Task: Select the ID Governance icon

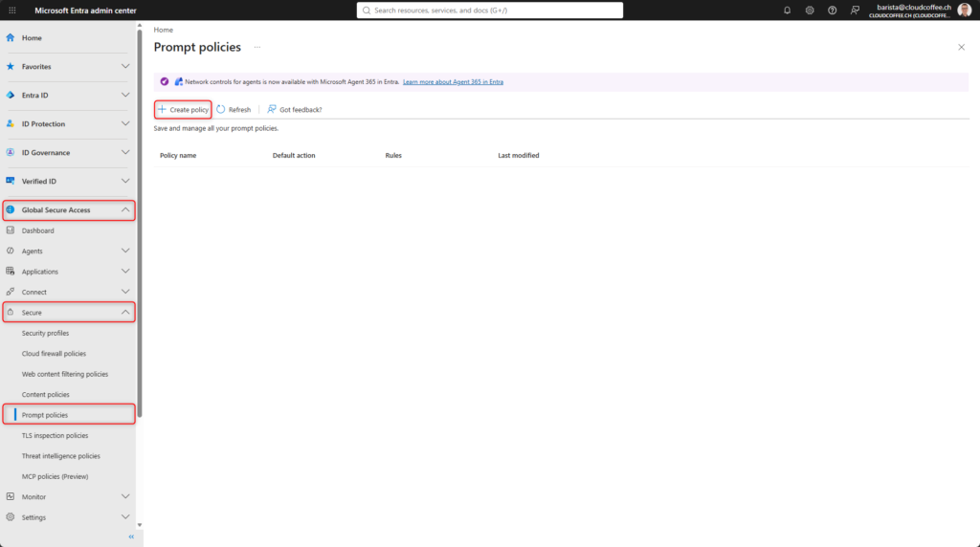Action: click(10, 152)
